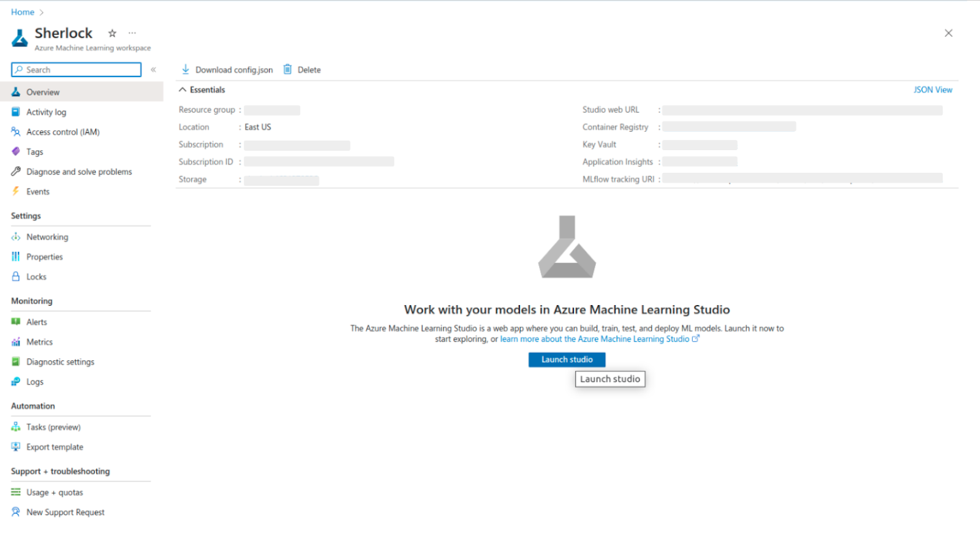Click the MLflow tracking URI label
980x552 pixels.
[x=619, y=179]
